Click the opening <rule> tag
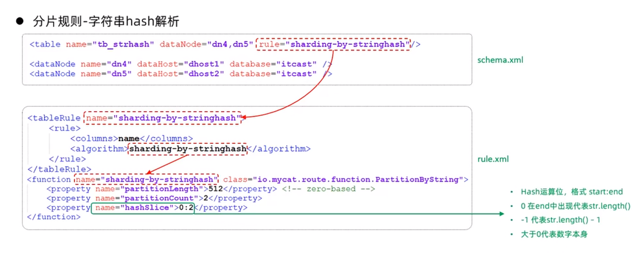Screen dimensions: 644x271 (x=65, y=128)
